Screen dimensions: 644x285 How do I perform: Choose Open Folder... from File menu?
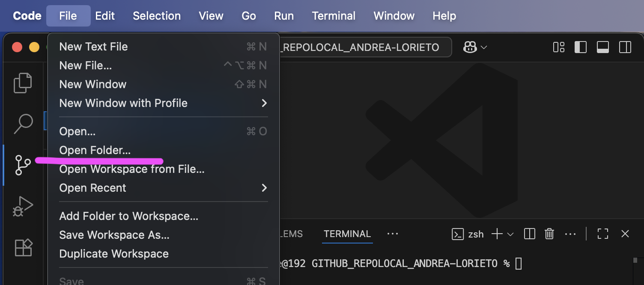[x=95, y=150]
